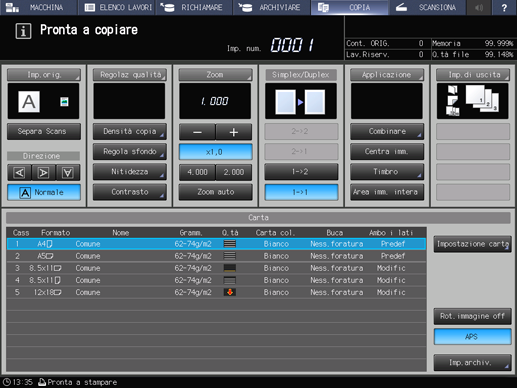Viewport: 517px width, 388px height.
Task: Decrease zoom with the minus button
Action: pyautogui.click(x=197, y=132)
